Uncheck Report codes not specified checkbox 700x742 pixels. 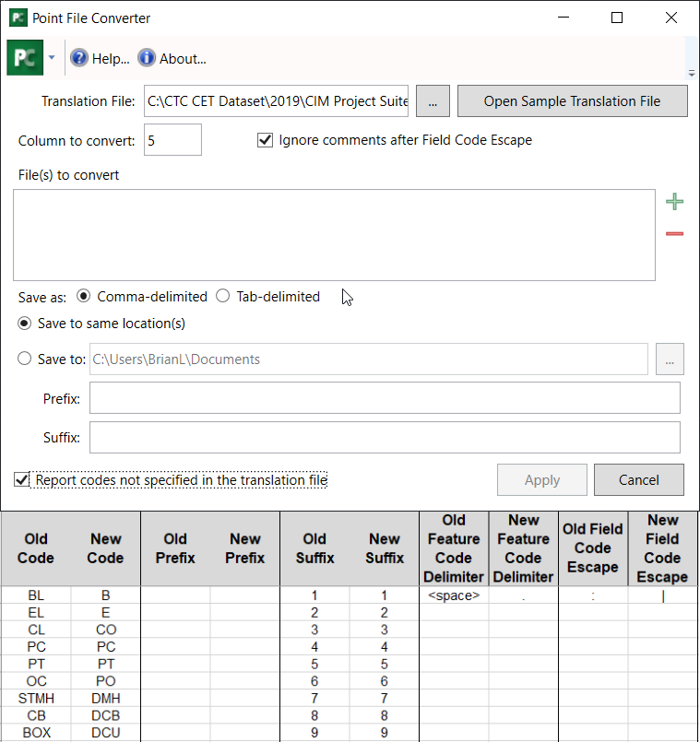coord(21,480)
